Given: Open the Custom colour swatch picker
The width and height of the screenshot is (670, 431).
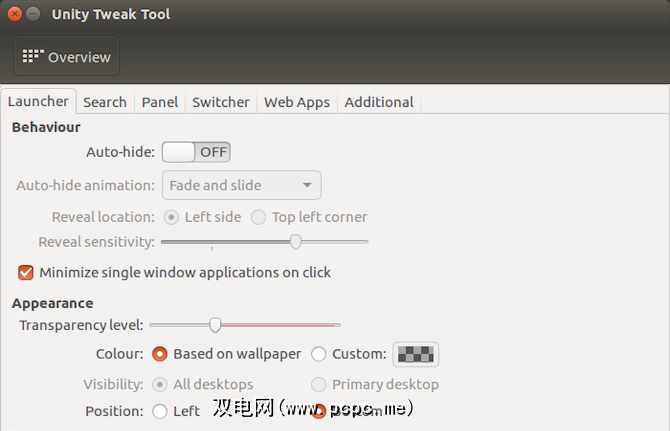Looking at the screenshot, I should click(x=416, y=354).
